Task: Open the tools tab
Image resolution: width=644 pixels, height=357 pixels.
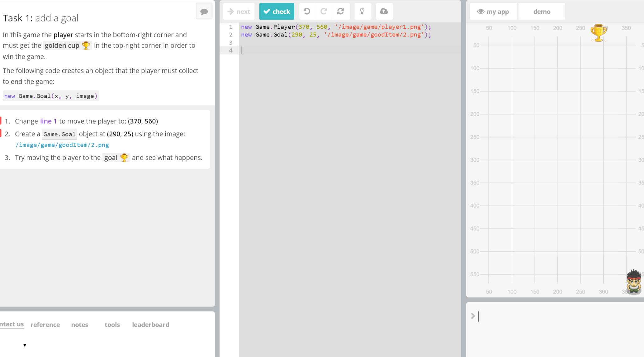Action: click(x=112, y=325)
